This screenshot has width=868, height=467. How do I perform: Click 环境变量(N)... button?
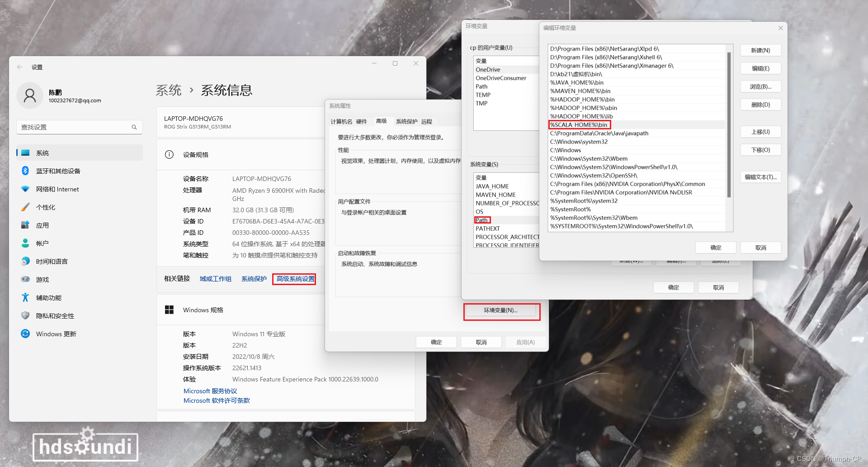click(501, 310)
